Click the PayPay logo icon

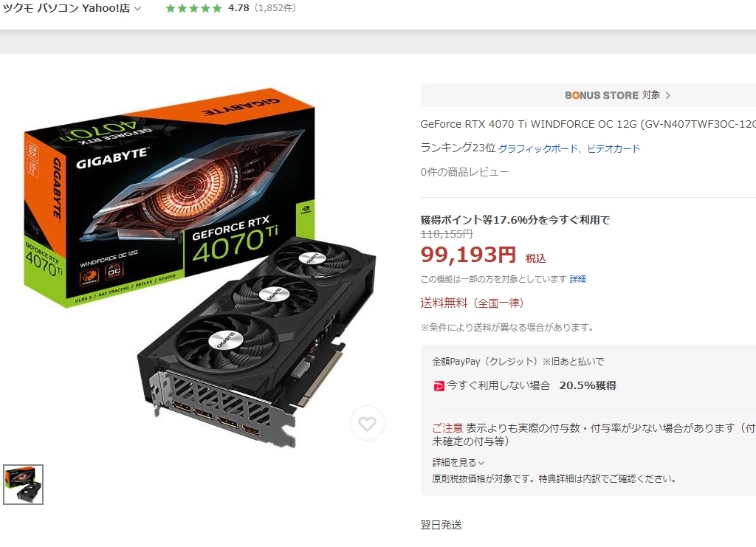tap(439, 385)
